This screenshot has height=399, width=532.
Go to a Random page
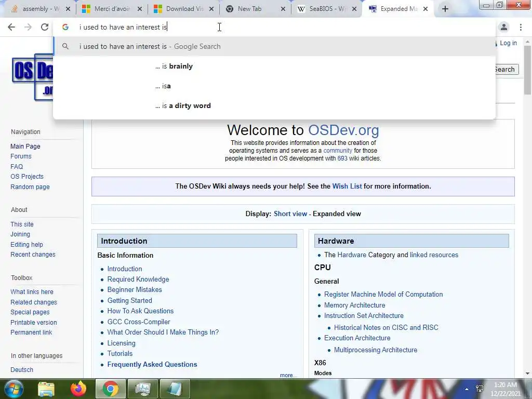(30, 187)
